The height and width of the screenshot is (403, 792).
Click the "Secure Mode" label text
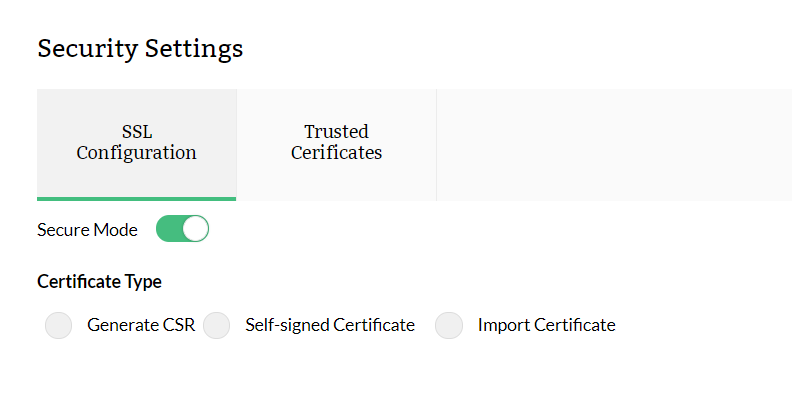(x=87, y=230)
